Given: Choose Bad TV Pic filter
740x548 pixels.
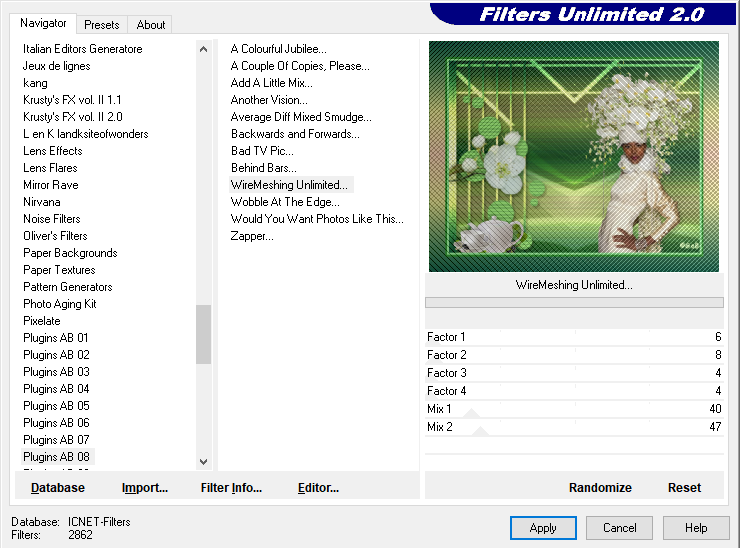Looking at the screenshot, I should tap(262, 151).
